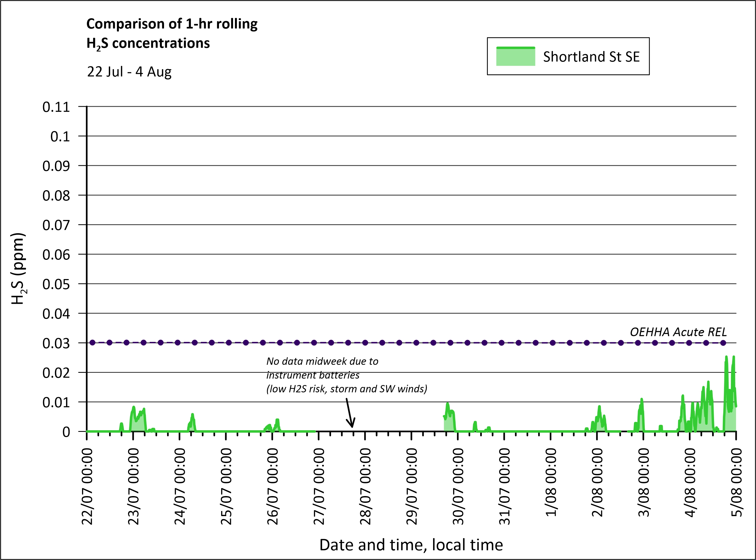Screen dimensions: 756x560
Task: Click the 0.05 y-axis tick label
Action: 56,284
